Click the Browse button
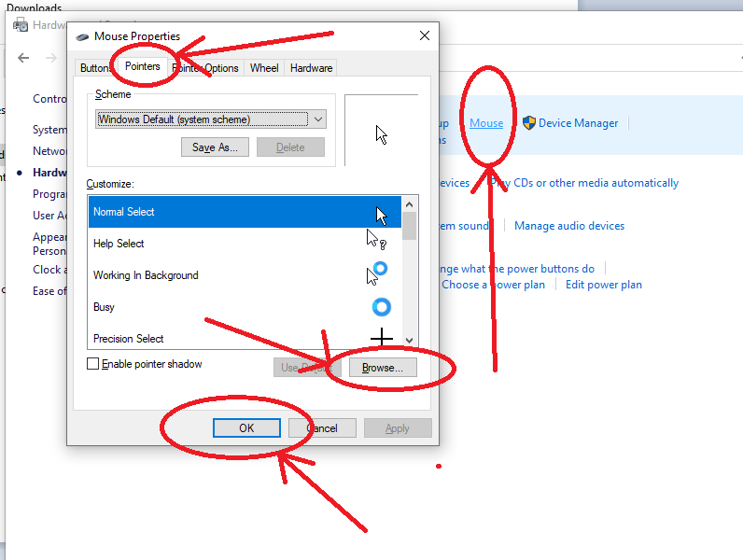Screen dimensions: 743x560 click(383, 368)
